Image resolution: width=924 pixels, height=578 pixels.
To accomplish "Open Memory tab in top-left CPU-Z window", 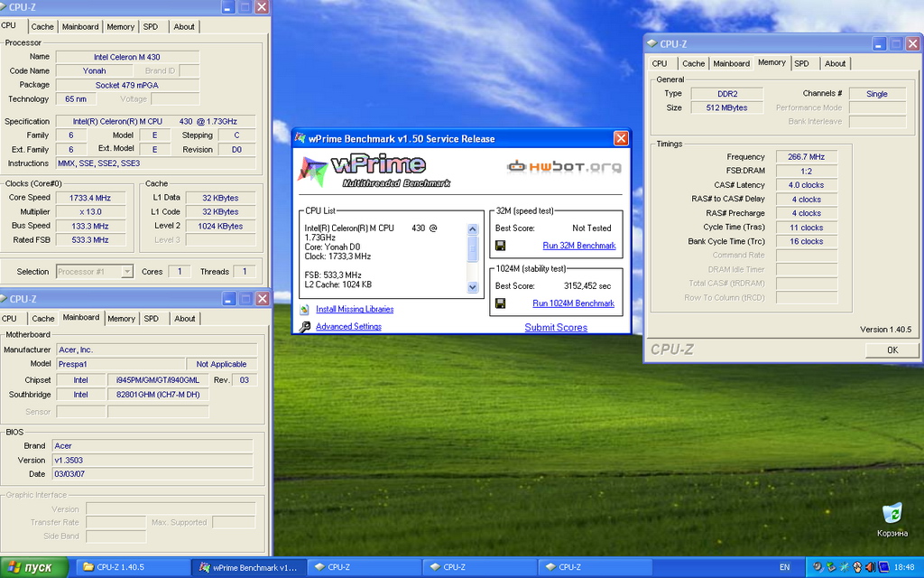I will tap(120, 26).
